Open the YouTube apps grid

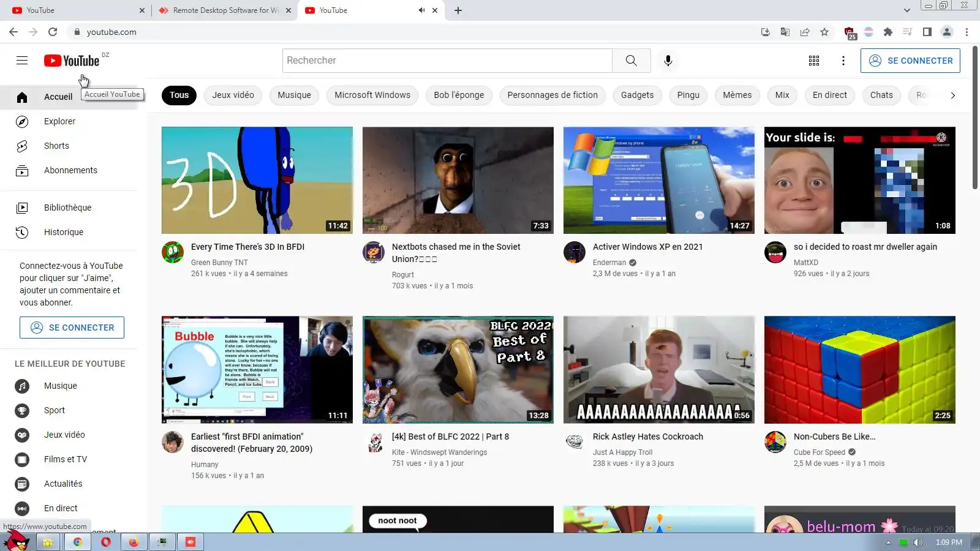[x=814, y=61]
